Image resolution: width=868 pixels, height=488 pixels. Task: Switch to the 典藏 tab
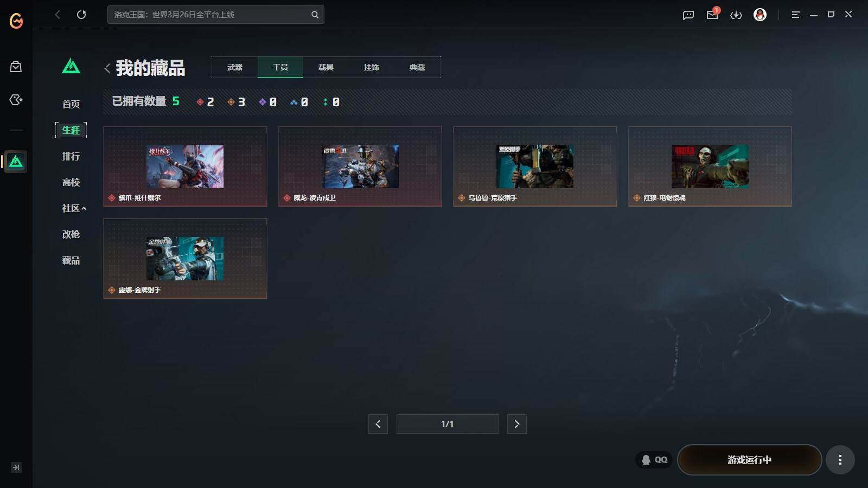tap(417, 67)
